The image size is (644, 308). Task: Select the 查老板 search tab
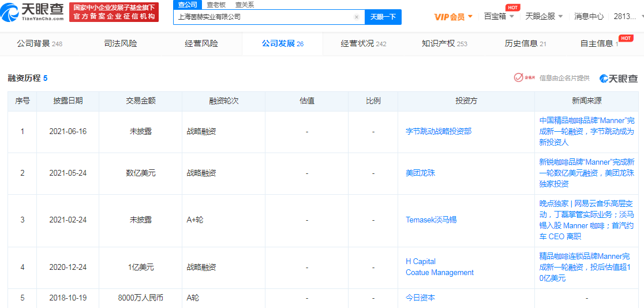[x=216, y=5]
